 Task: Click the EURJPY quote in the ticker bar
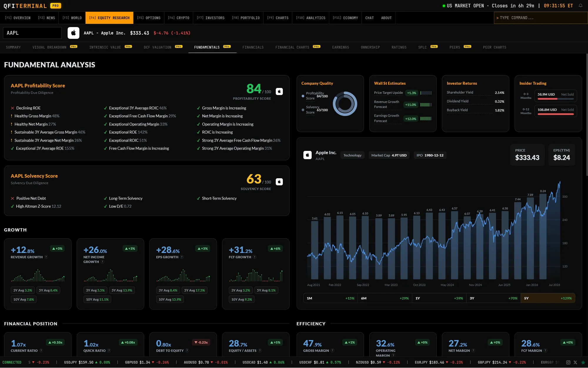point(439,362)
